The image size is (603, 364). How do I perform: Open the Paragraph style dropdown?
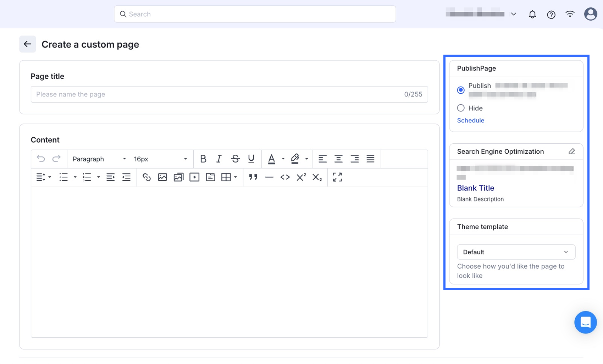(99, 159)
